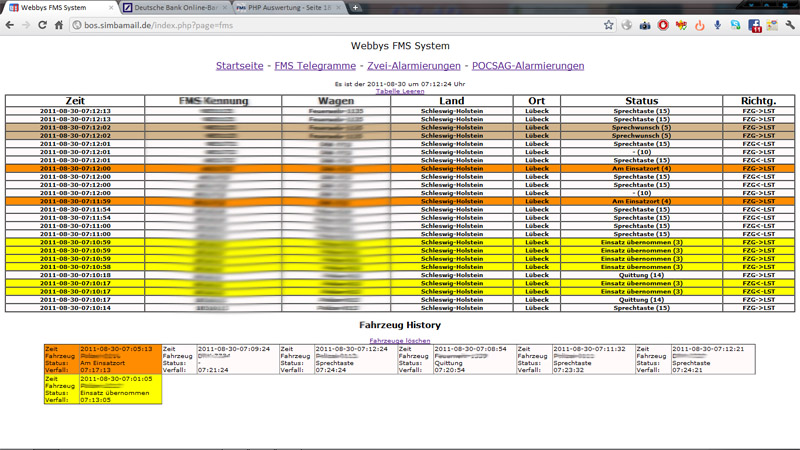The width and height of the screenshot is (800, 450).
Task: Open the FMS Telegramme link
Action: 315,66
